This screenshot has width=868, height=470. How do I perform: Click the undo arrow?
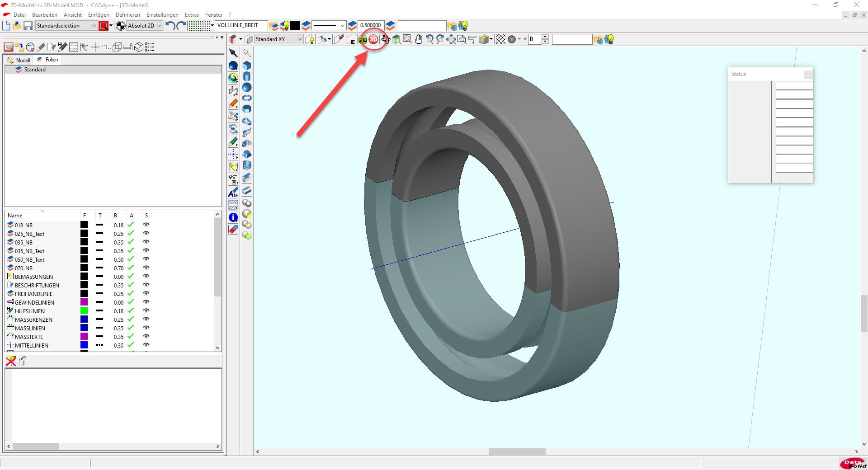pyautogui.click(x=170, y=26)
